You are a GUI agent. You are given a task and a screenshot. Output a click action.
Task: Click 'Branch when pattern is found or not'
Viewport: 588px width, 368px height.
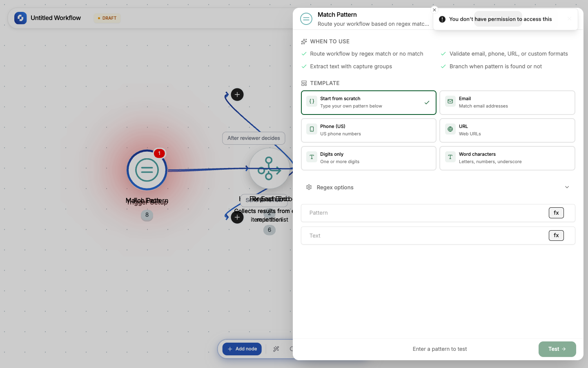point(495,67)
